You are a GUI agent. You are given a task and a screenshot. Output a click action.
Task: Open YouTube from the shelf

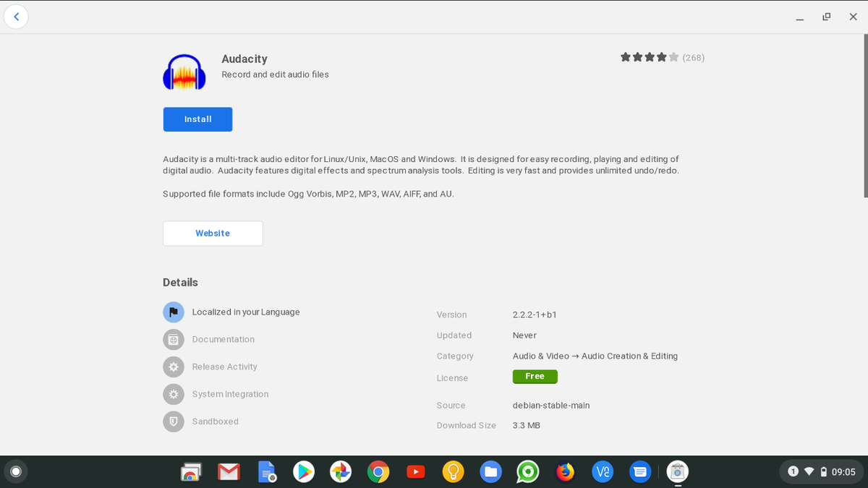point(416,471)
